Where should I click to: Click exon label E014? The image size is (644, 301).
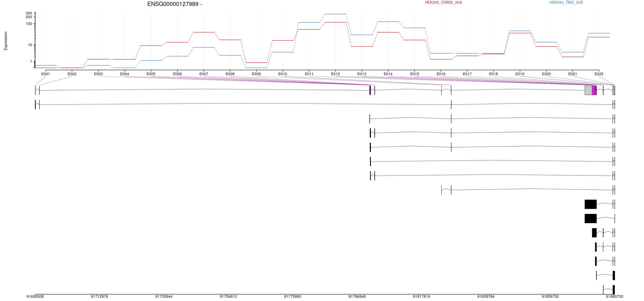click(x=388, y=74)
